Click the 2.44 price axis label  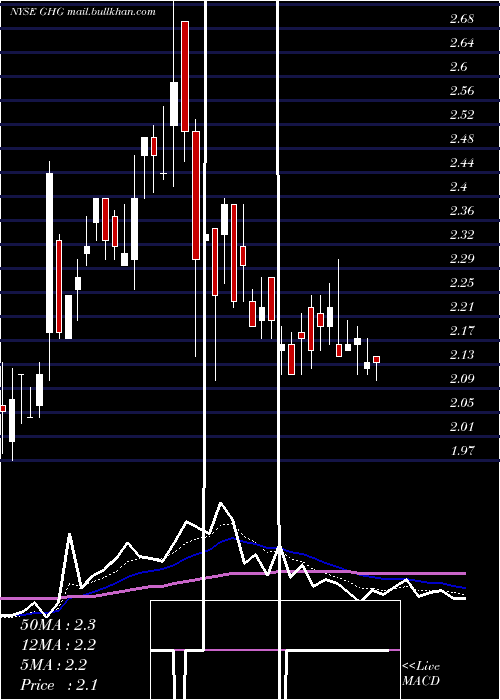[x=462, y=163]
